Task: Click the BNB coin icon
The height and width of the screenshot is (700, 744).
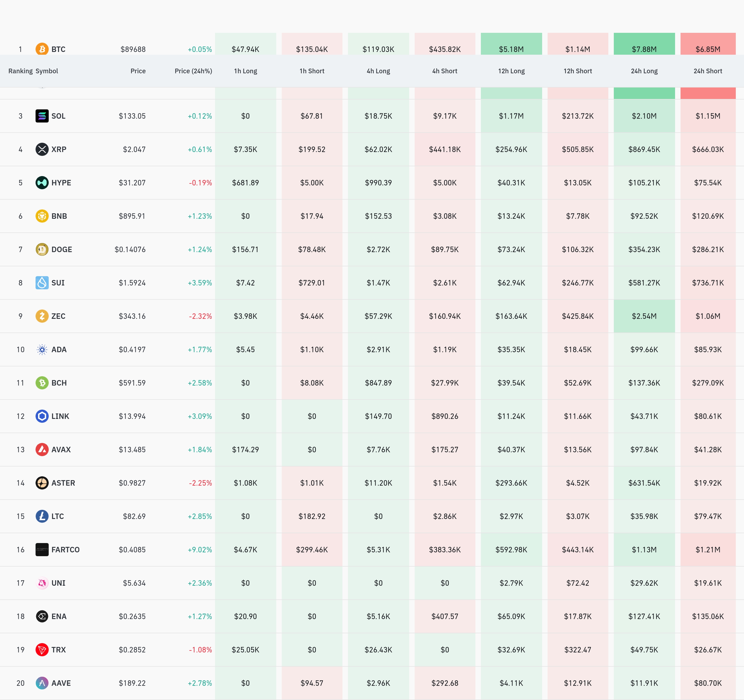Action: pos(42,216)
